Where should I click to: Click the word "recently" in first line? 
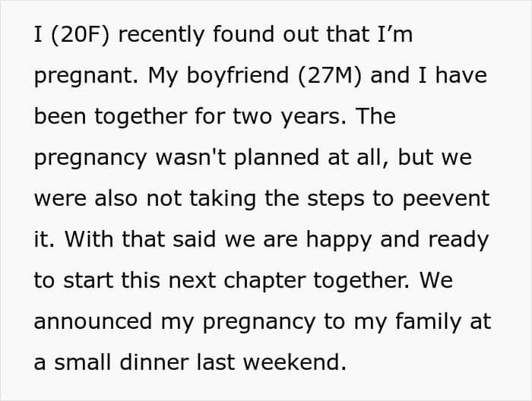click(x=161, y=35)
